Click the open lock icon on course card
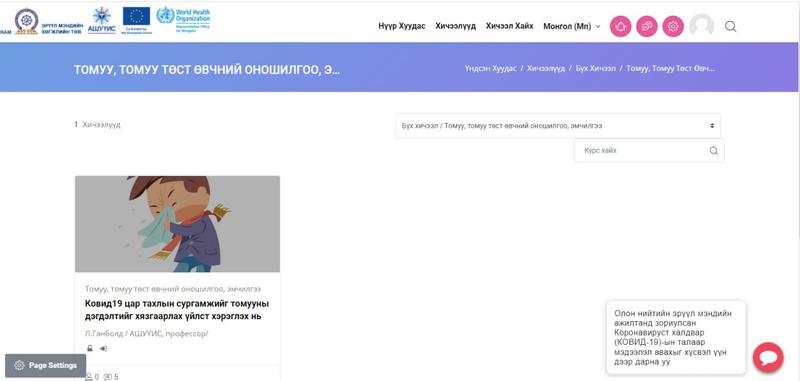The image size is (800, 381). [x=90, y=348]
